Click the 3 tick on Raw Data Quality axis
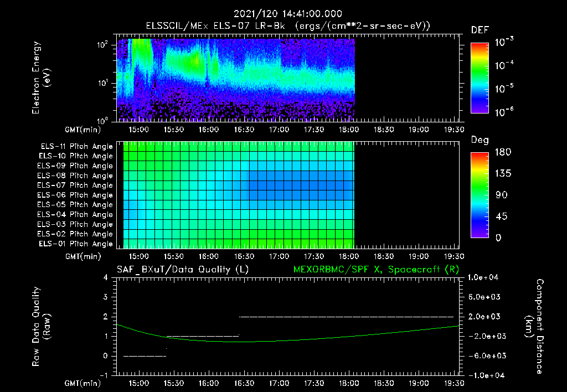567x392 pixels. pos(106,297)
